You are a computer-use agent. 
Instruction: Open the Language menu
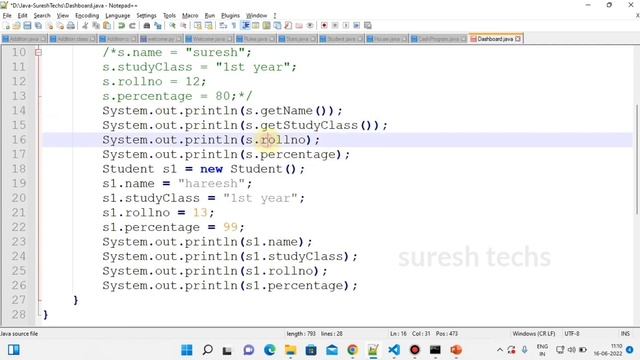coord(118,16)
